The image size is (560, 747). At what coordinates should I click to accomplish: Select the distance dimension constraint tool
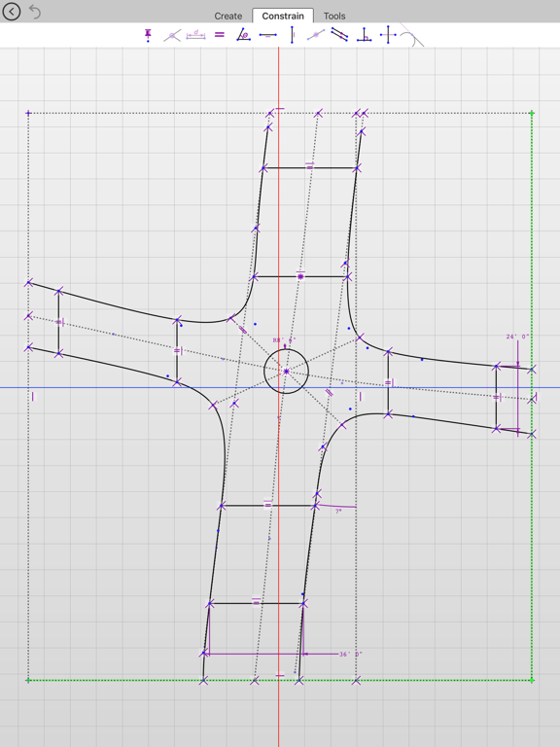[x=195, y=35]
